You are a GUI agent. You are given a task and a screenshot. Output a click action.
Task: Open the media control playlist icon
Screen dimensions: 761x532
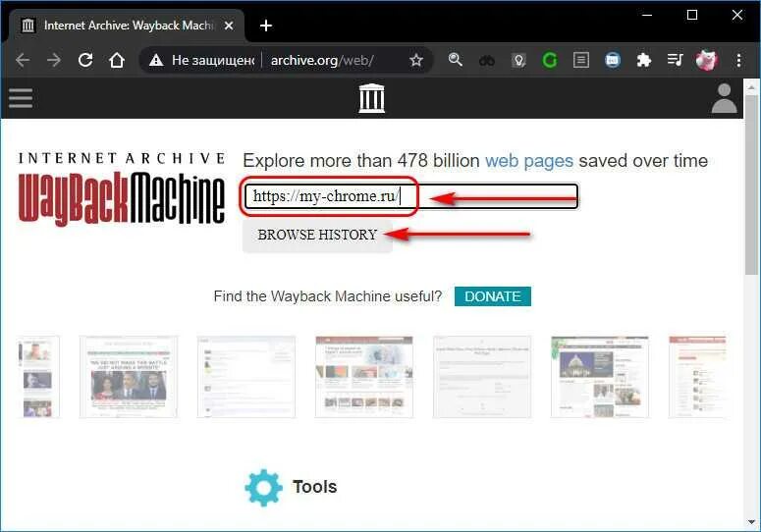[x=676, y=60]
